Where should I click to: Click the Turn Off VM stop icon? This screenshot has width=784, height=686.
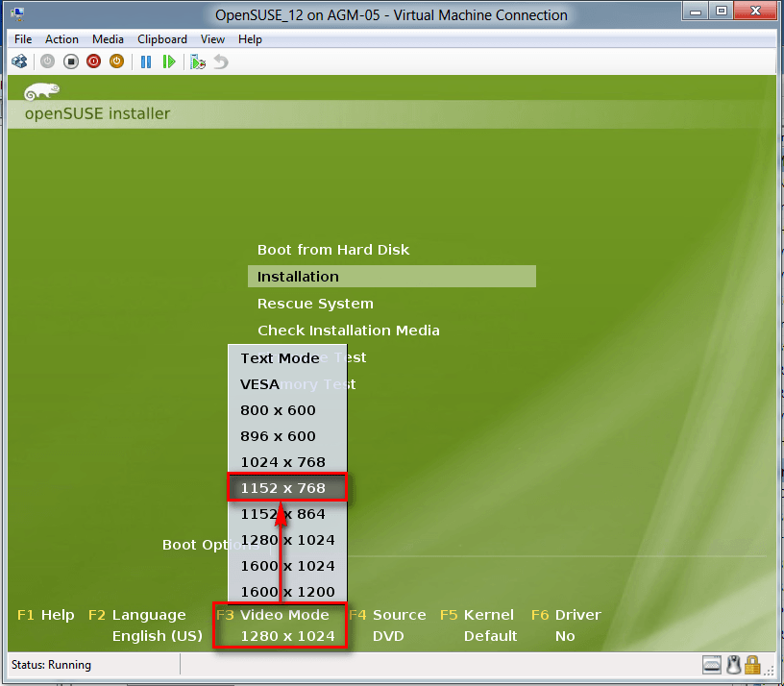click(70, 61)
